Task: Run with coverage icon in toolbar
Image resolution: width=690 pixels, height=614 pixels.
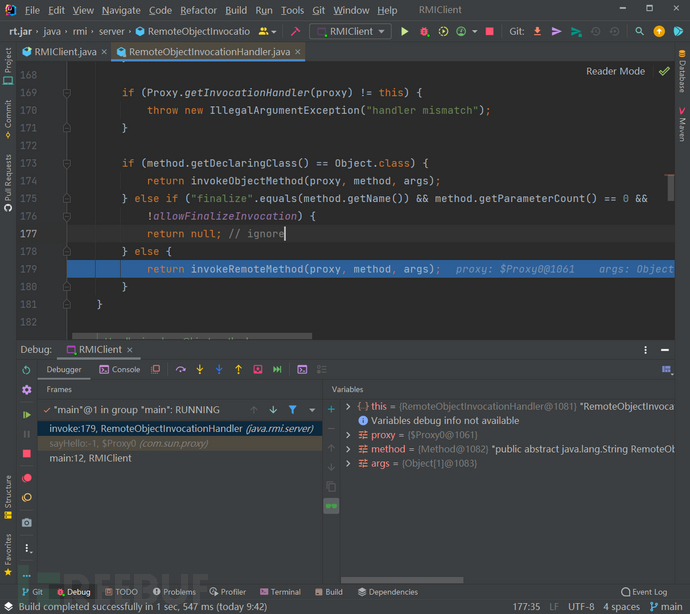Action: pyautogui.click(x=443, y=31)
